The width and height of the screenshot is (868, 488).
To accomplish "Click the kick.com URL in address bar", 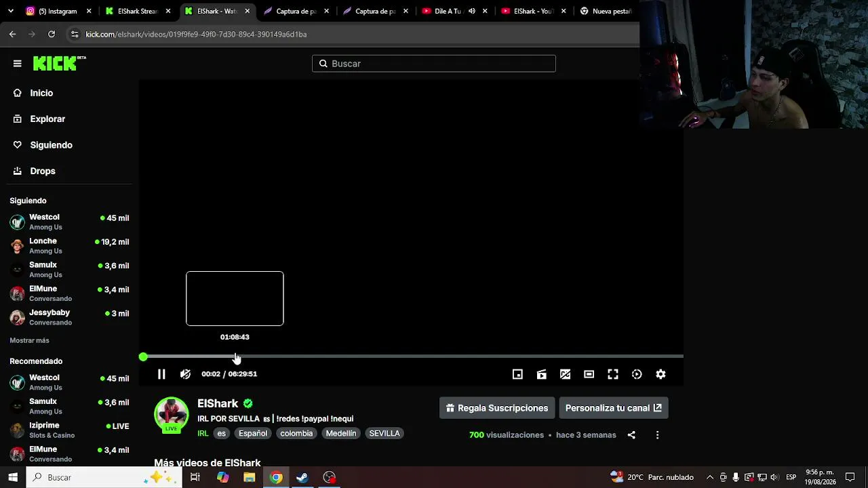I will [196, 34].
